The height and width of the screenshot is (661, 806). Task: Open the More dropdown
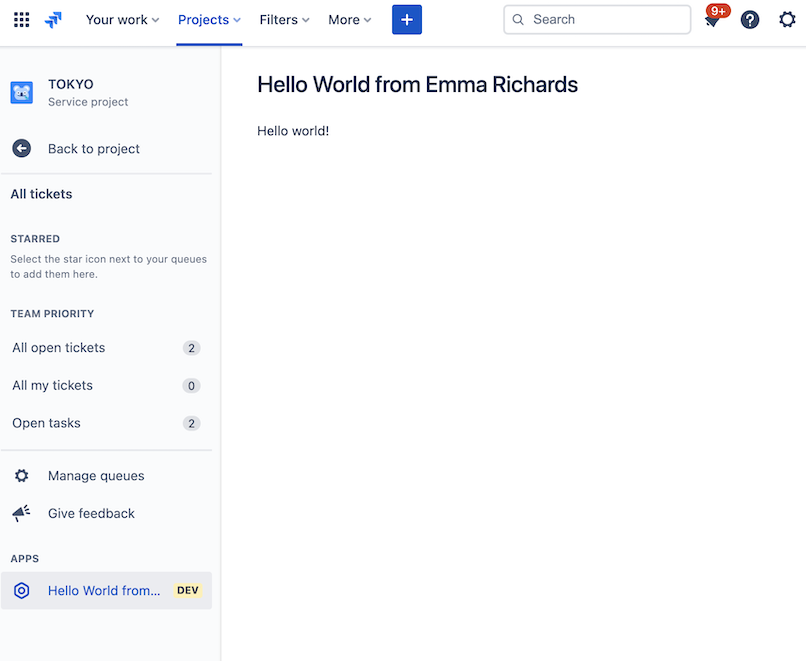[x=348, y=19]
